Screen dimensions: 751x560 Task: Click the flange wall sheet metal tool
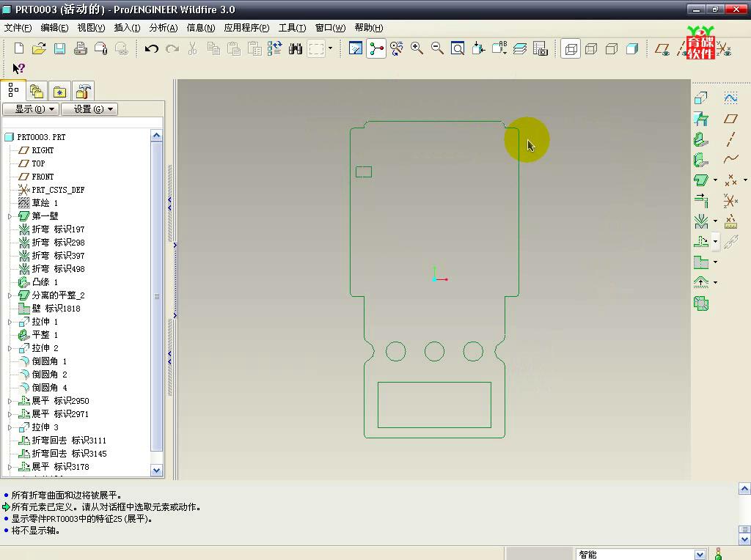click(700, 159)
